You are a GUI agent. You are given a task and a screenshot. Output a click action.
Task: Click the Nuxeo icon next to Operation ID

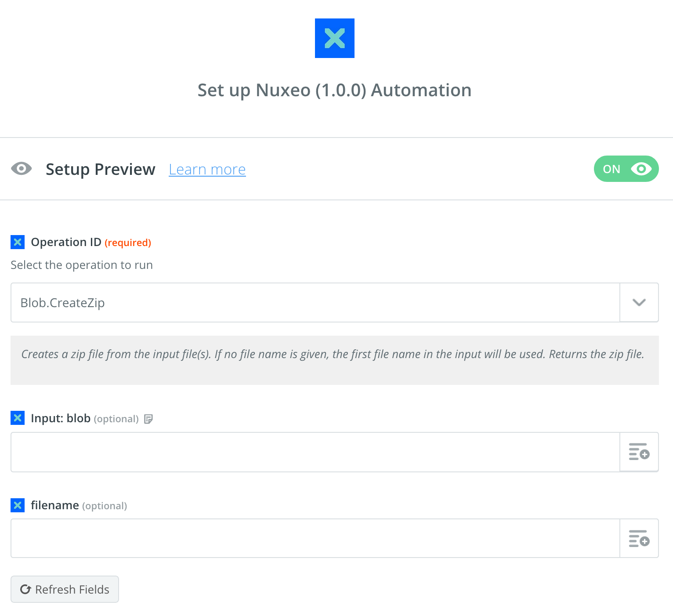click(x=18, y=242)
